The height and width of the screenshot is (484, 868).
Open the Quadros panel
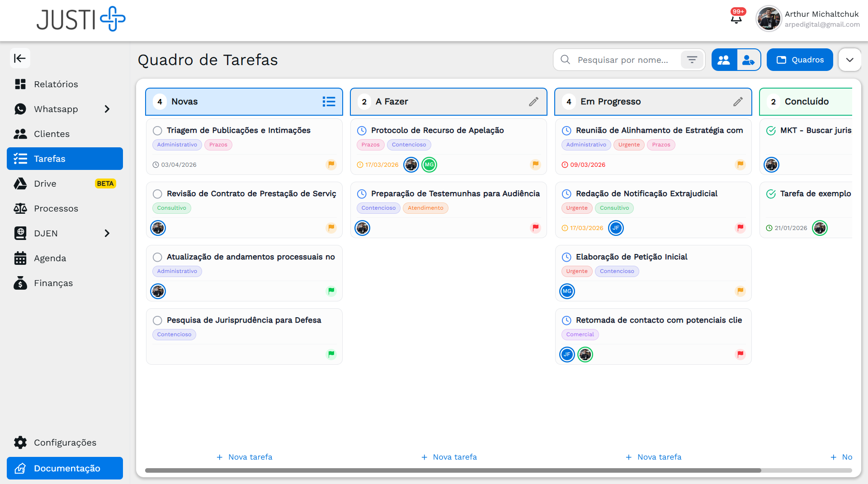pyautogui.click(x=799, y=60)
